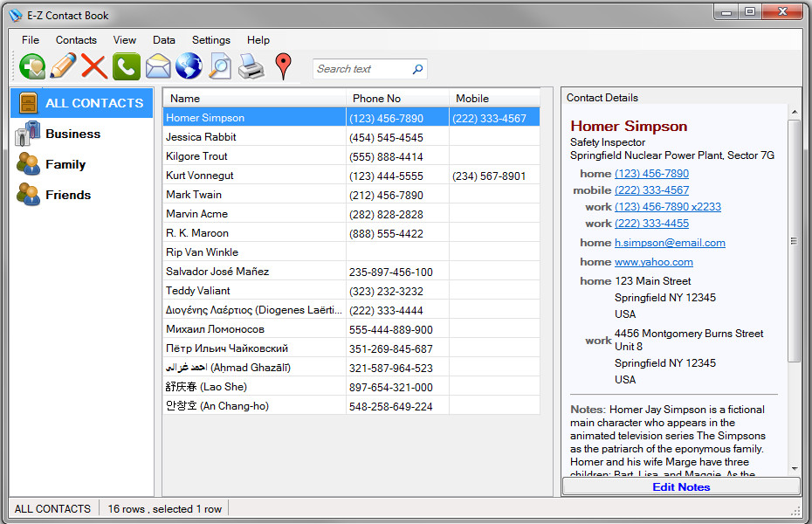Click the ALL CONTACTS status bar entry
Image resolution: width=812 pixels, height=524 pixels.
[52, 509]
